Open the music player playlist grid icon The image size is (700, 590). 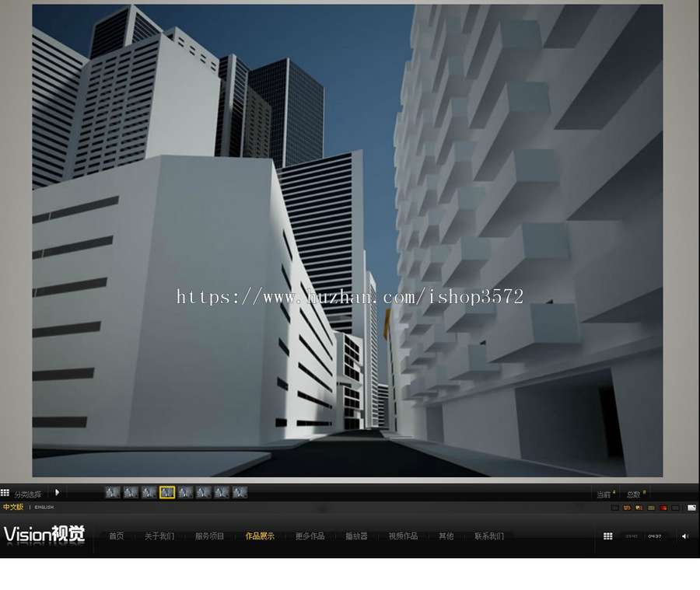pos(608,536)
